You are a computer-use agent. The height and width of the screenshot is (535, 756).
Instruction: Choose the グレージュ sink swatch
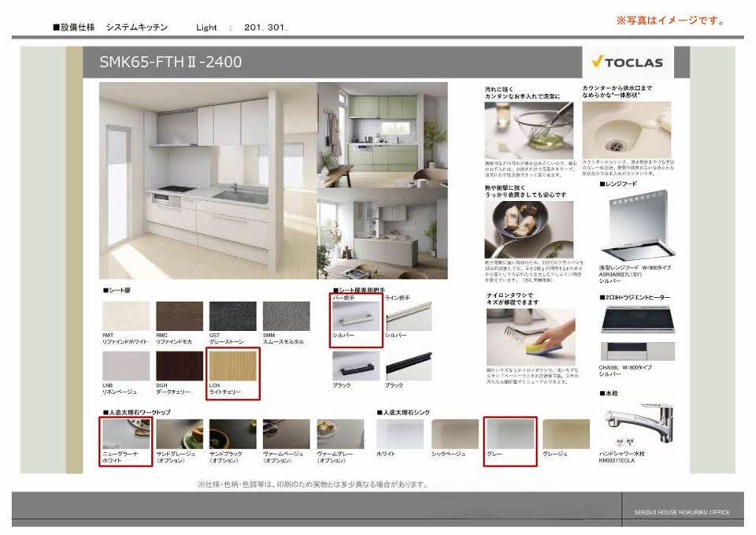[566, 434]
